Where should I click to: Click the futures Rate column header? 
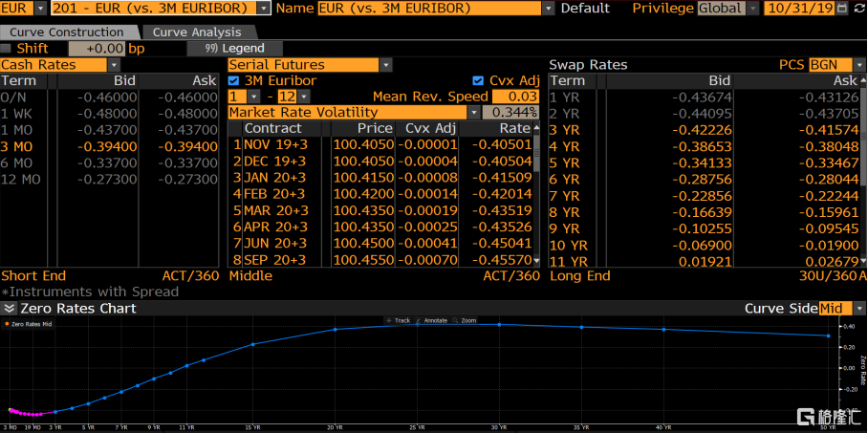tap(515, 128)
